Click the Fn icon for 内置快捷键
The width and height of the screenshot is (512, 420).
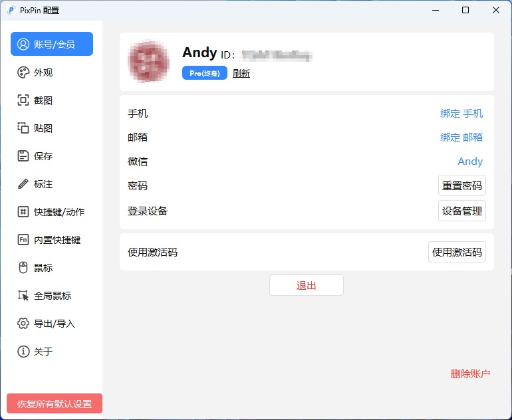point(23,240)
